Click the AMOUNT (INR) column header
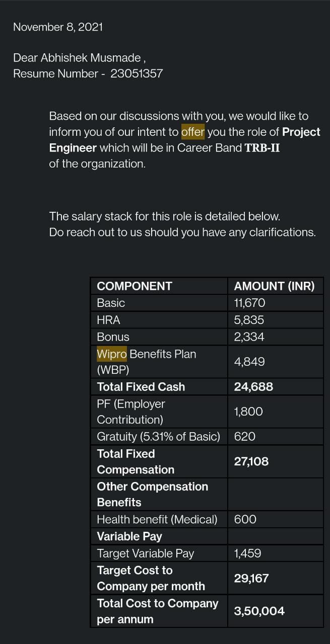 point(274,286)
